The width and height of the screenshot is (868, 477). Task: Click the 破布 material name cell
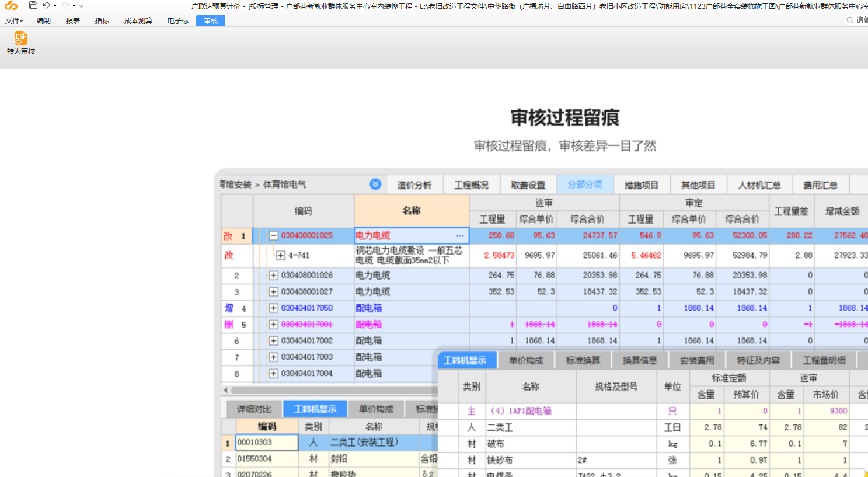tap(531, 444)
